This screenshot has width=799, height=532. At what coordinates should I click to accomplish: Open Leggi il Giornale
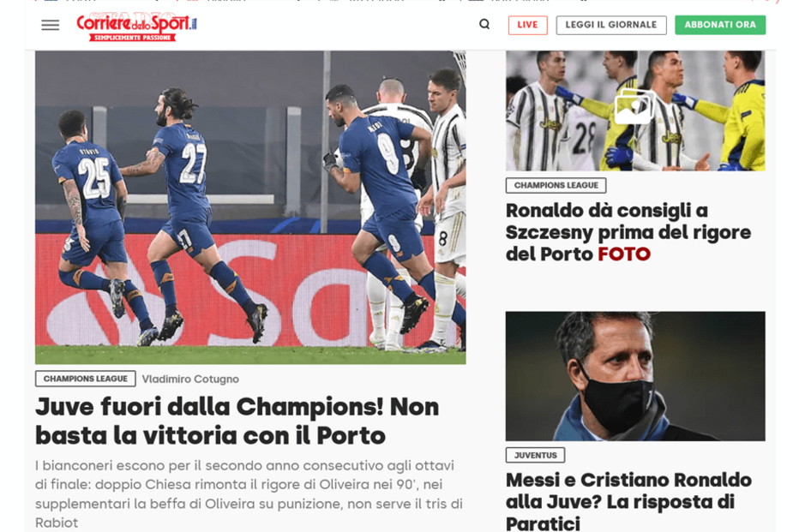click(x=611, y=25)
